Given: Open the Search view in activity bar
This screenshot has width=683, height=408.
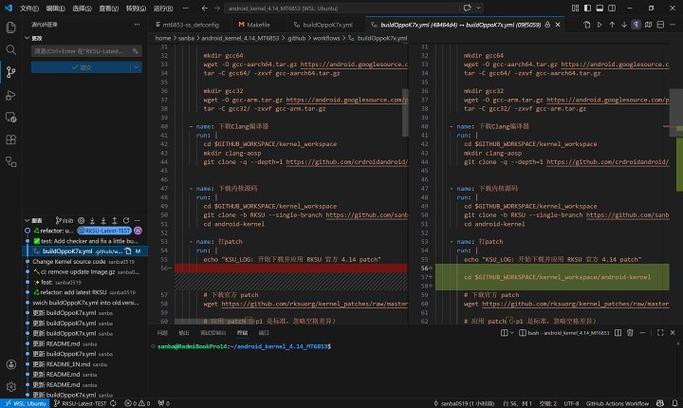Looking at the screenshot, I should pos(11,50).
